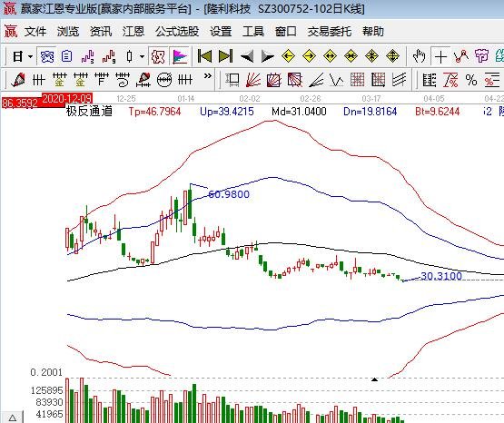
Task: Select the black angle lines tool
Action: pyautogui.click(x=316, y=80)
